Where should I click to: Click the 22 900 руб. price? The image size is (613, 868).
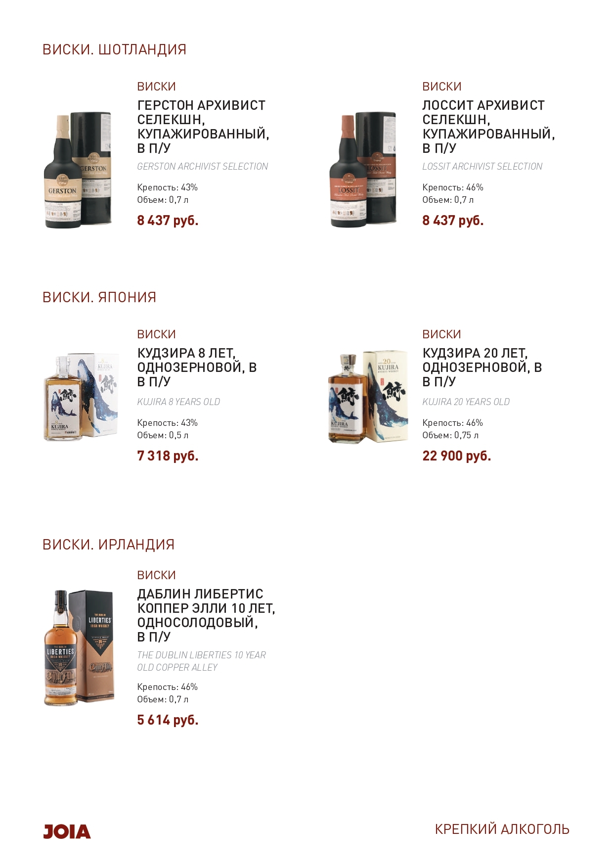[456, 456]
